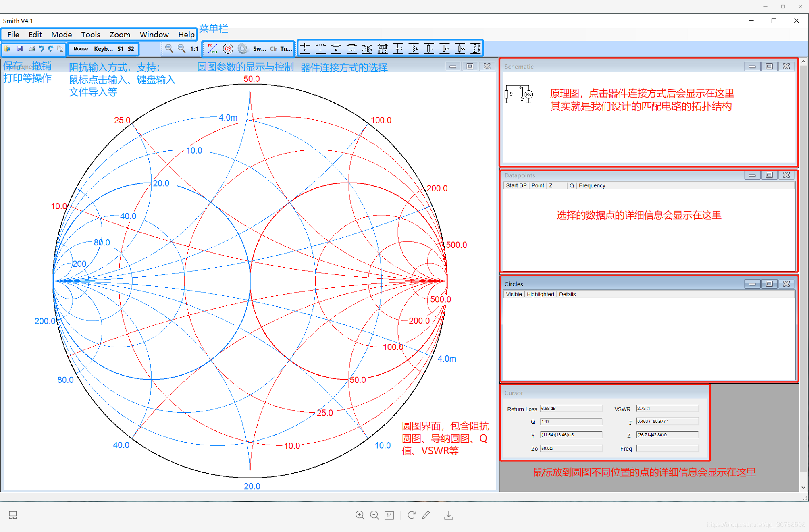Image resolution: width=809 pixels, height=532 pixels.
Task: Open the Mode menu
Action: point(61,35)
